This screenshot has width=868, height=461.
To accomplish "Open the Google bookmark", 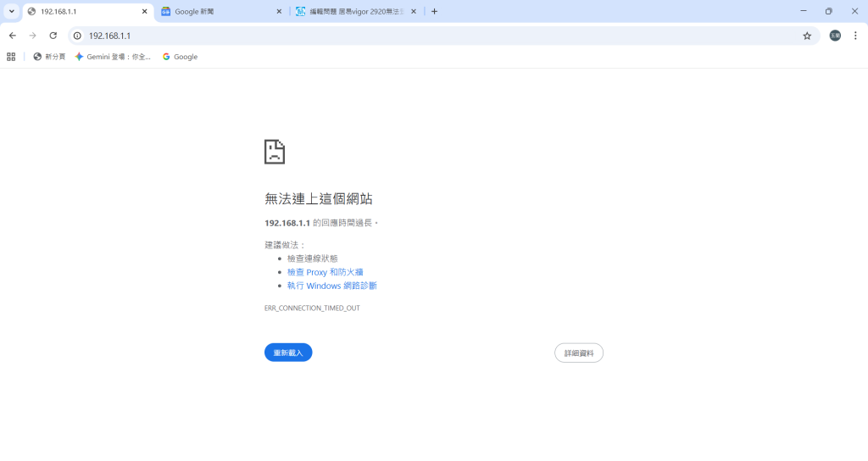I will click(180, 57).
